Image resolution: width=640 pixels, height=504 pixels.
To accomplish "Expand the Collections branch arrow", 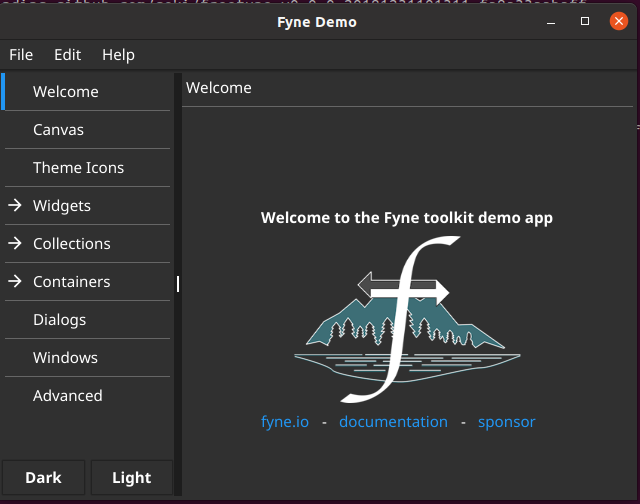I will pos(15,243).
